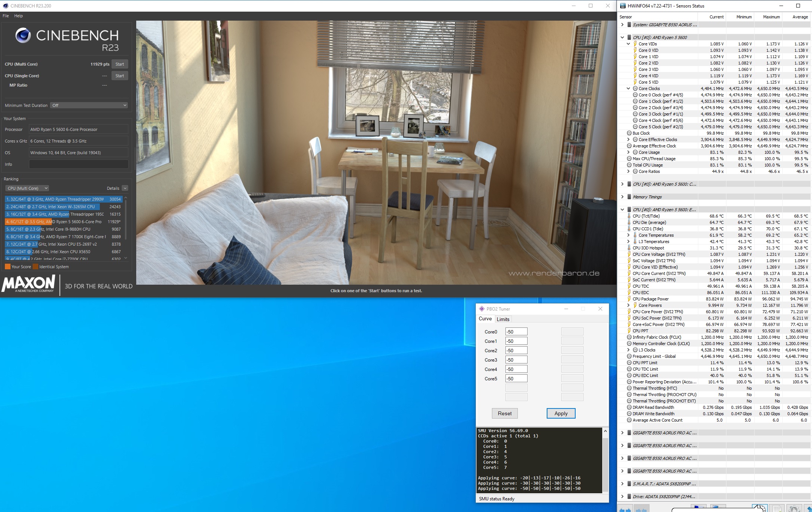The height and width of the screenshot is (512, 812).
Task: Click the logging spreadsheet icon in HWiNFO toolbar
Action: (777, 509)
